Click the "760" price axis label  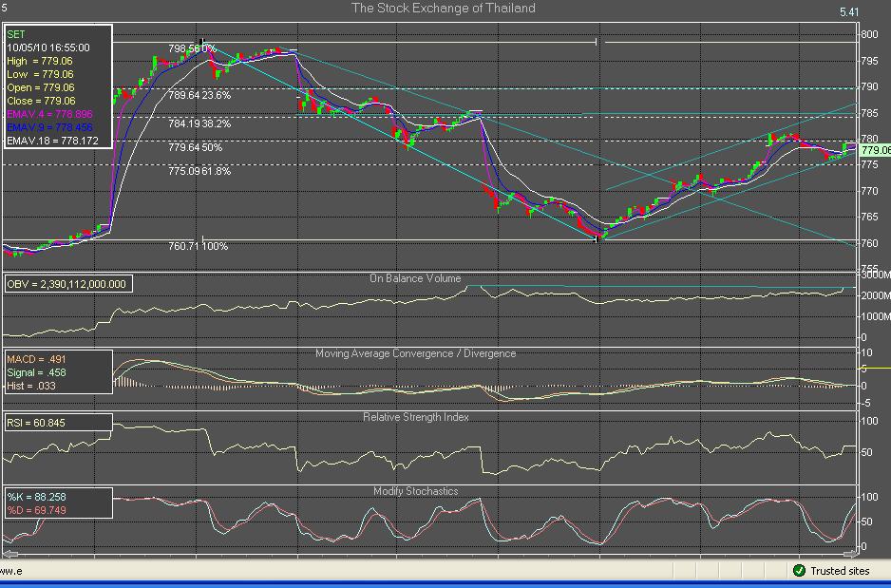click(x=869, y=243)
